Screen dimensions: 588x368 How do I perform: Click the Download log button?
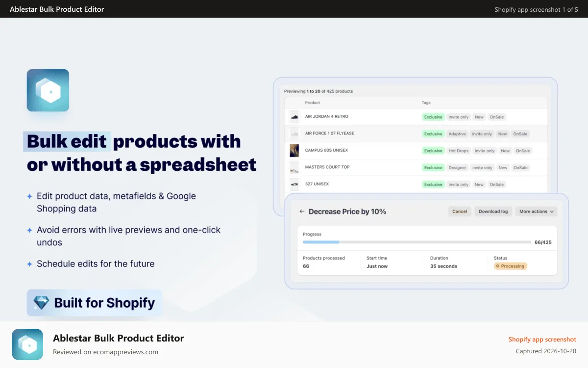pos(493,211)
